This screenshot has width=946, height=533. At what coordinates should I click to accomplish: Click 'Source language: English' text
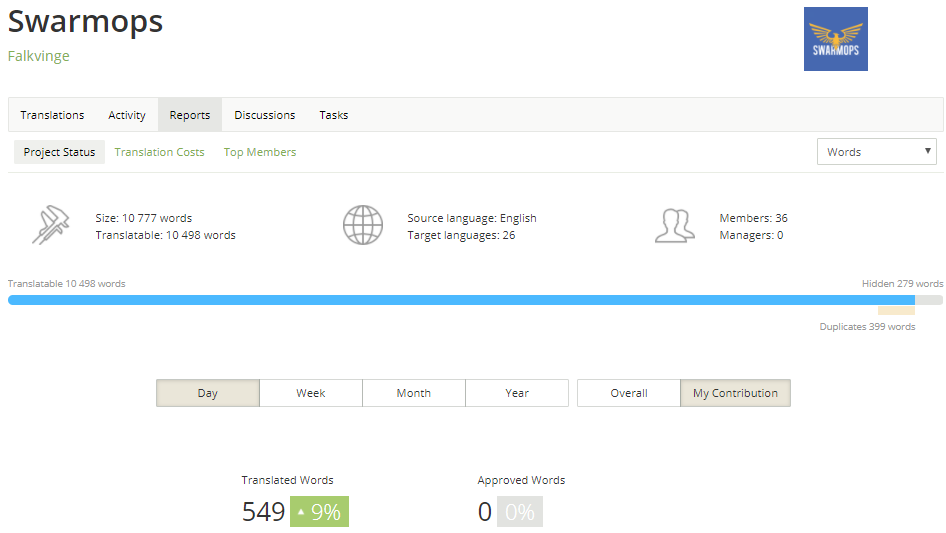coord(472,218)
